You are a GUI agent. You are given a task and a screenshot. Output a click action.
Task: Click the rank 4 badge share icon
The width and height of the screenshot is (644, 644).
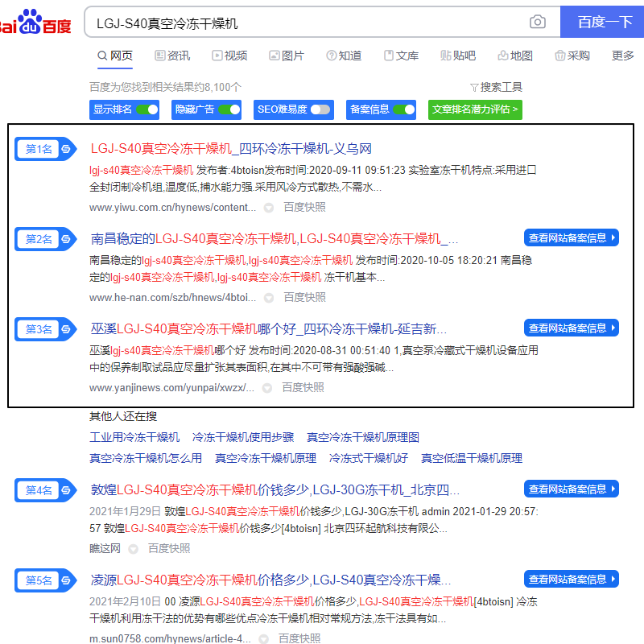point(66,490)
